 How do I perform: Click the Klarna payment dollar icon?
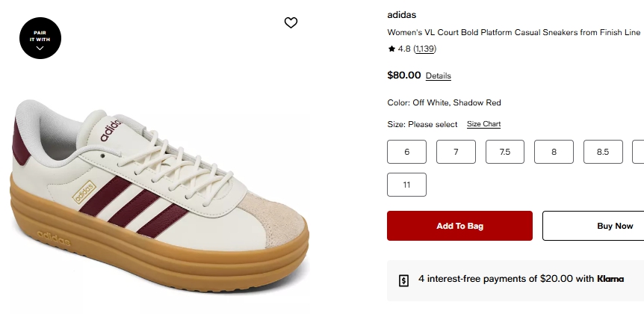(404, 280)
